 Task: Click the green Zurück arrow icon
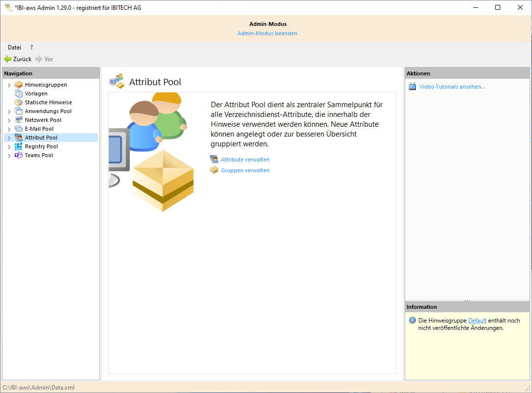[8, 59]
